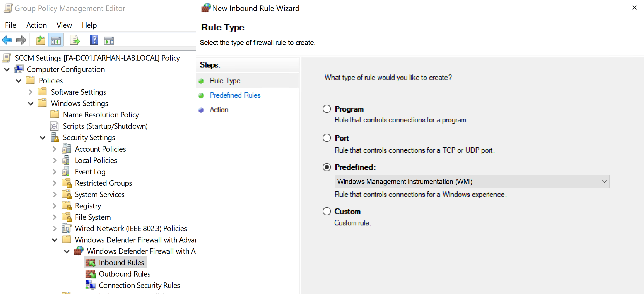644x294 pixels.
Task: Select the Program rule type radio button
Action: (327, 109)
